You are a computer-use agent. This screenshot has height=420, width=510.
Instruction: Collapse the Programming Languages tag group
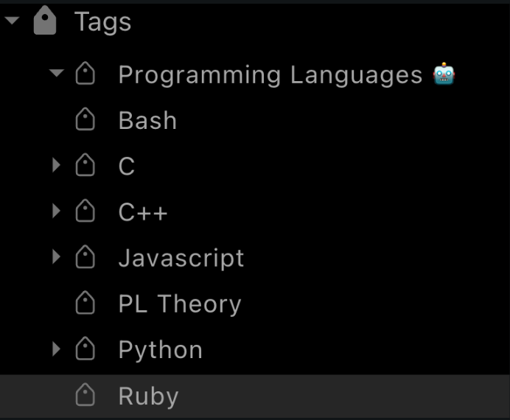click(57, 74)
